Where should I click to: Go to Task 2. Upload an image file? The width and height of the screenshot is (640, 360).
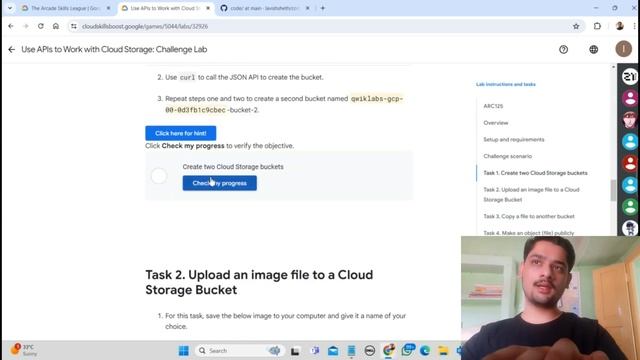531,195
